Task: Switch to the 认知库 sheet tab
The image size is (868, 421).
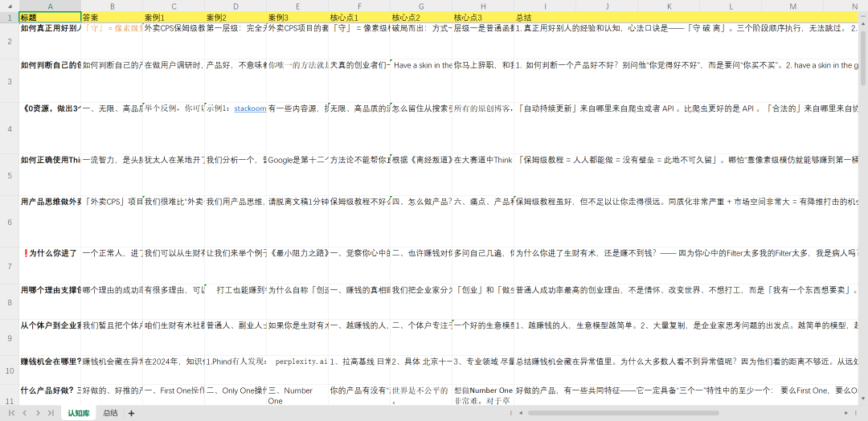Action: click(x=79, y=413)
